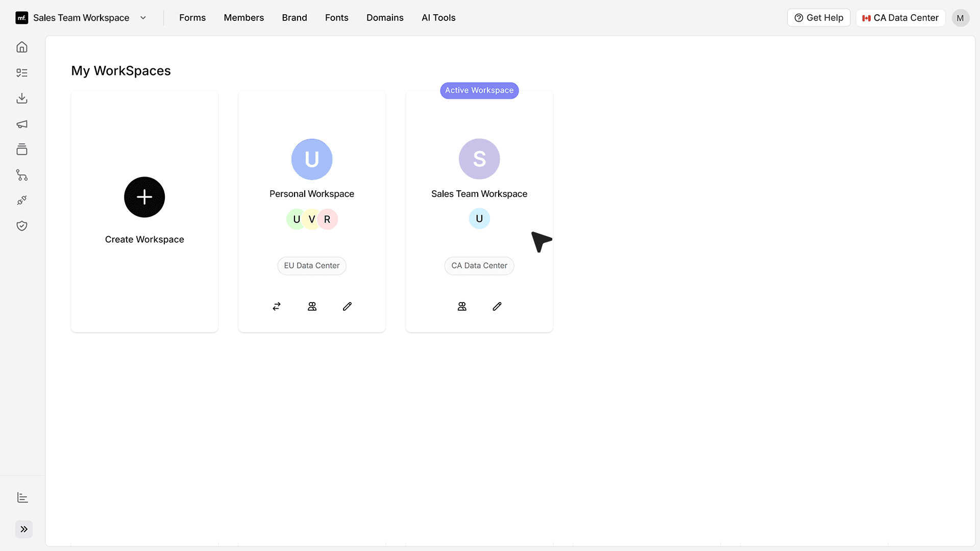Click member avatar V in Personal Workspace

312,219
